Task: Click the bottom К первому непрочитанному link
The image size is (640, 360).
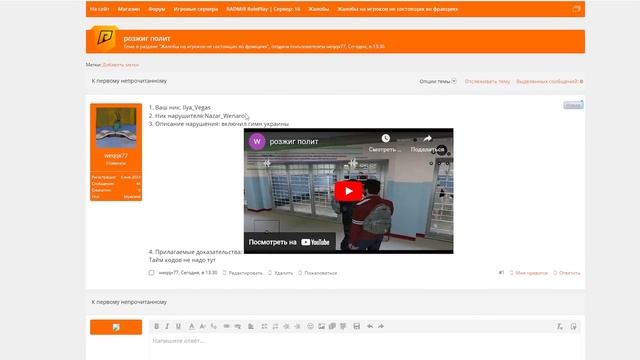Action: (129, 302)
